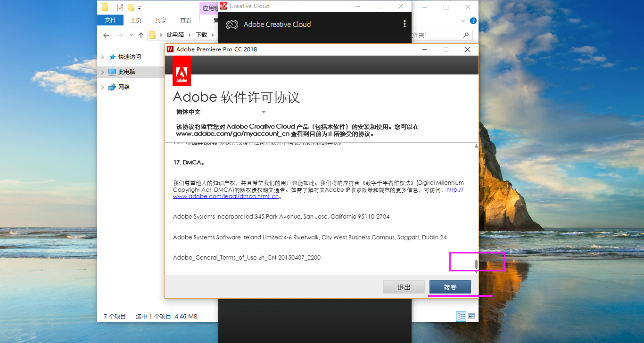
Task: Minimize the Premiere Pro license dialog
Action: point(425,49)
